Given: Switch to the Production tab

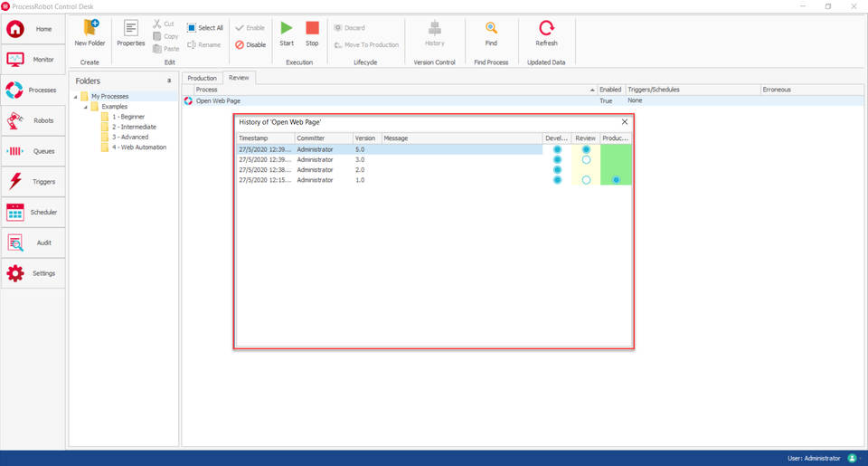Looking at the screenshot, I should point(202,78).
